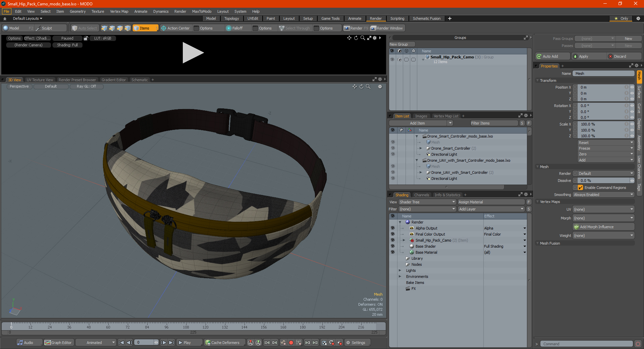
Task: Open the Add Layer dropdown
Action: tap(491, 209)
